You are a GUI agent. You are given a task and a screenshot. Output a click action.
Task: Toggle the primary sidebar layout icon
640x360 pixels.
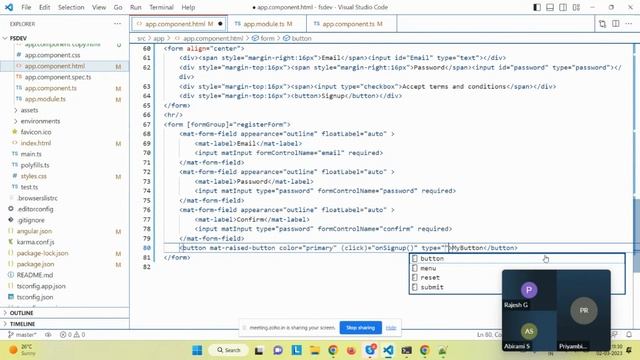click(x=537, y=7)
